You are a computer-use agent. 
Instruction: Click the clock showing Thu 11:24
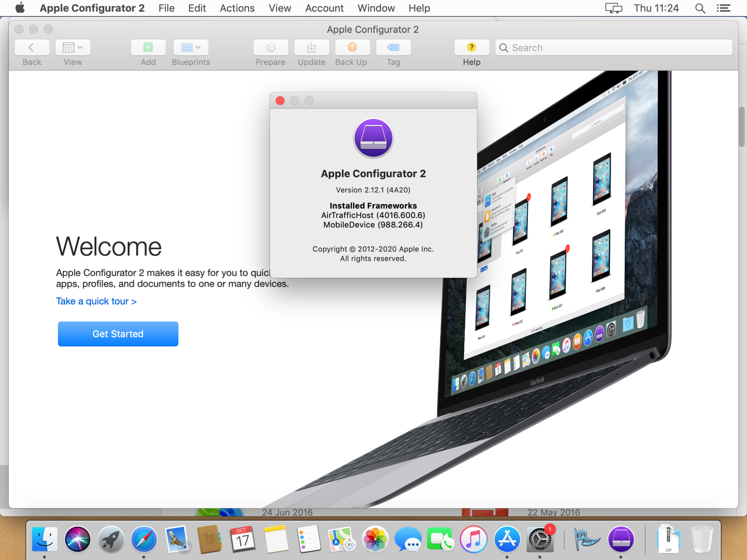656,8
